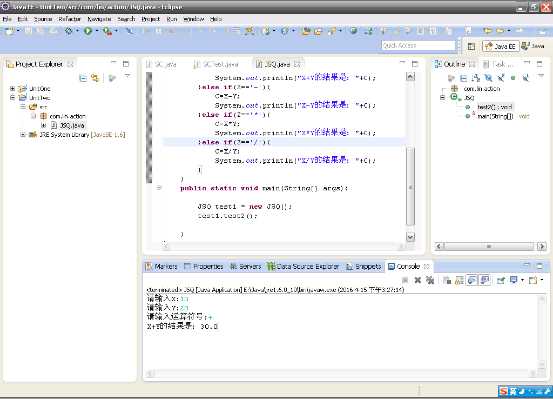
Task: Click the Run Last Tool icon with the red toolbox
Action: [108, 31]
